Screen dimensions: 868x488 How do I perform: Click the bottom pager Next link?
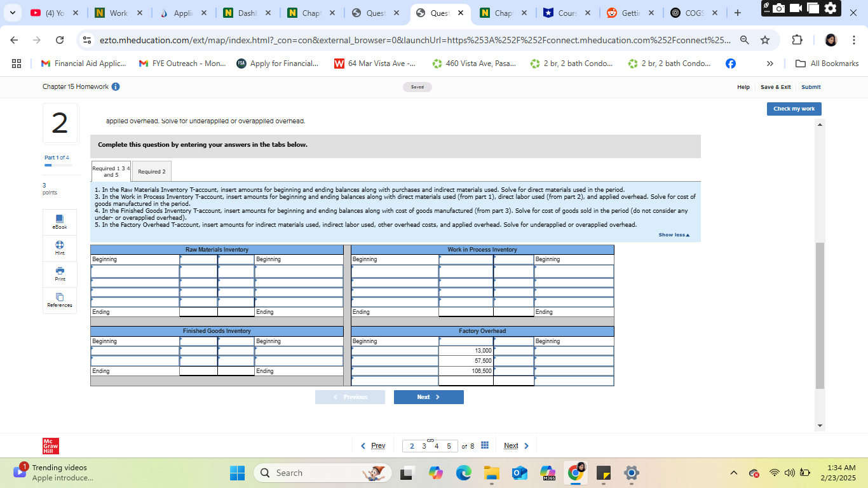(516, 446)
